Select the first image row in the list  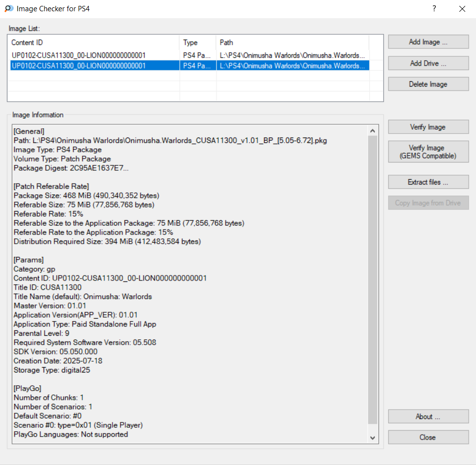[x=78, y=55]
